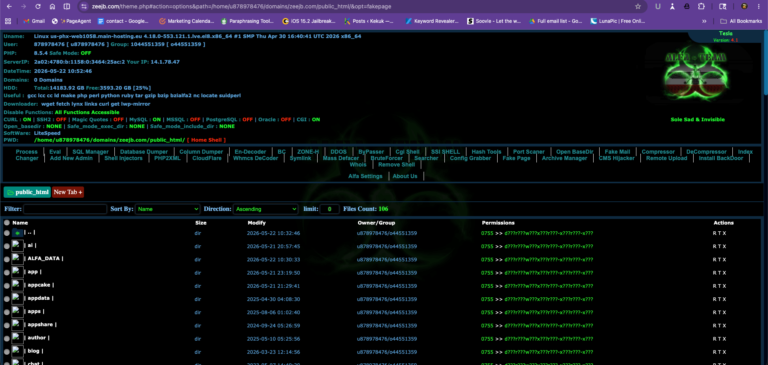Open the About Us item

pyautogui.click(x=405, y=176)
